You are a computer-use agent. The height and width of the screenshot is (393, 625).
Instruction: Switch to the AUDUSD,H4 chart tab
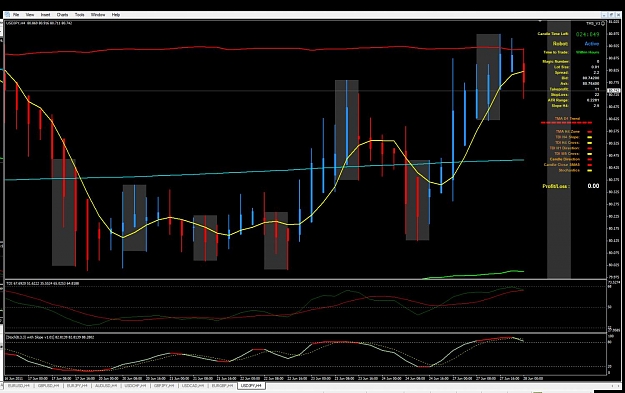pyautogui.click(x=106, y=386)
